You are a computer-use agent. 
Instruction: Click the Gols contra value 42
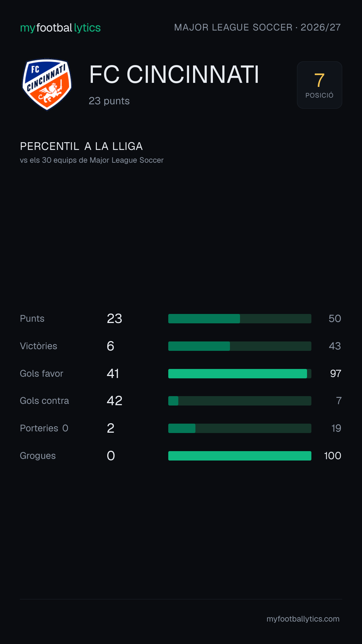115,401
